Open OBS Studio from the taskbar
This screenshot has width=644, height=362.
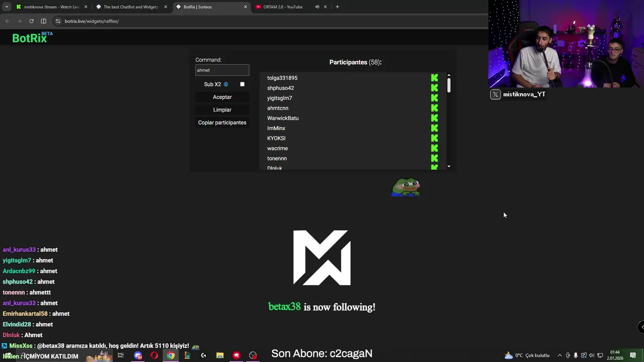point(253,355)
